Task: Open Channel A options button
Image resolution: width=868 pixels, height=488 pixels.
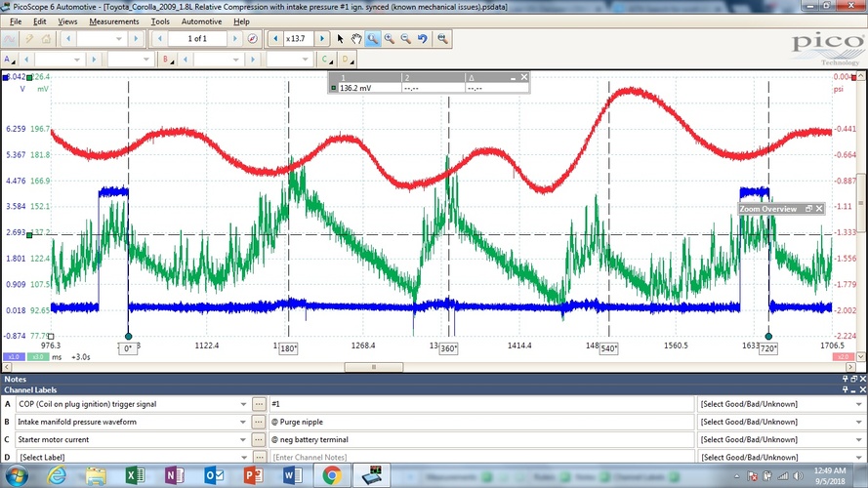Action: click(x=10, y=60)
